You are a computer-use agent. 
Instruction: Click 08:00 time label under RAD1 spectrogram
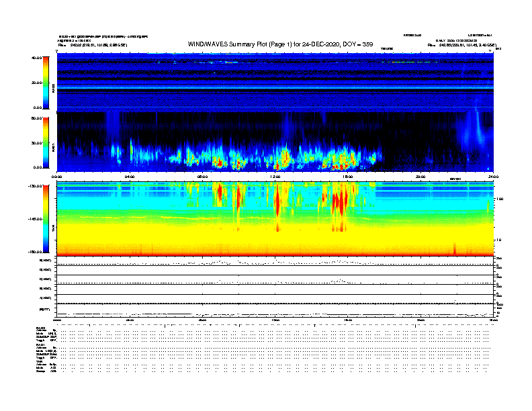[202, 177]
